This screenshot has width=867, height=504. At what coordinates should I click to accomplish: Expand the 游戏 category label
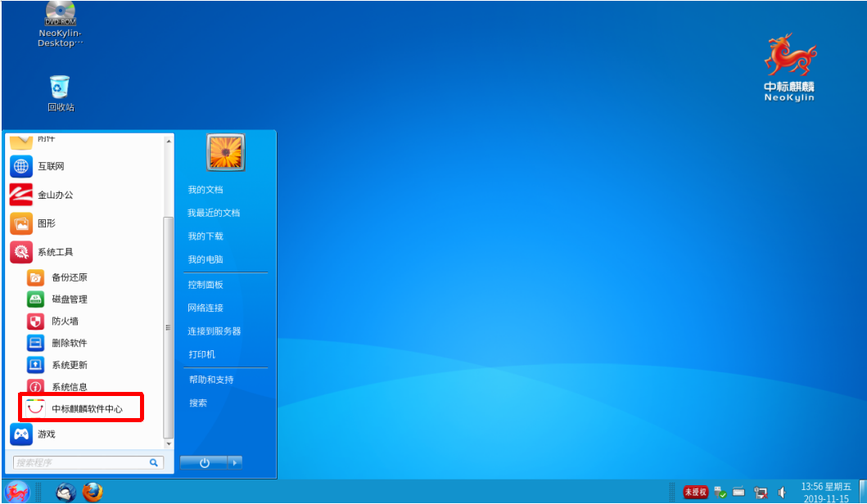pos(47,434)
